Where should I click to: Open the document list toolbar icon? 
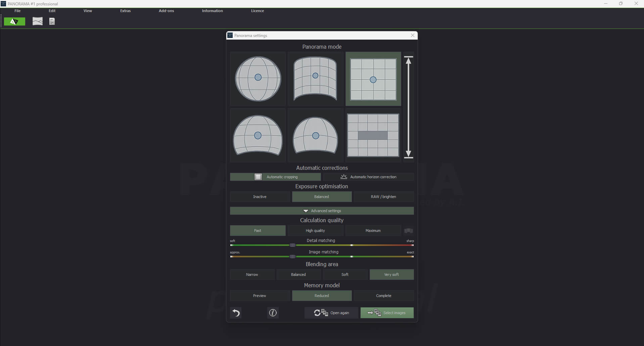52,21
